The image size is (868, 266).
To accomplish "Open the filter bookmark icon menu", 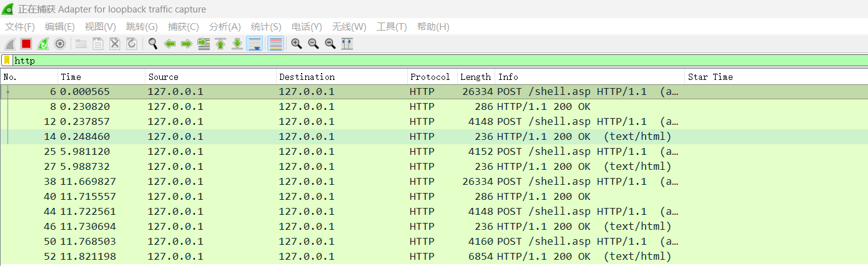I will (7, 61).
